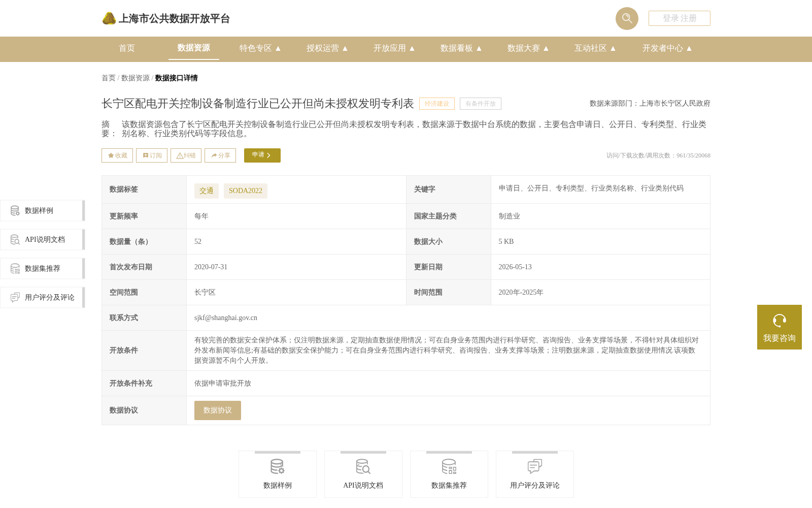Click the 2020年-2025年 time range value
The width and height of the screenshot is (812, 508).
coord(521,293)
